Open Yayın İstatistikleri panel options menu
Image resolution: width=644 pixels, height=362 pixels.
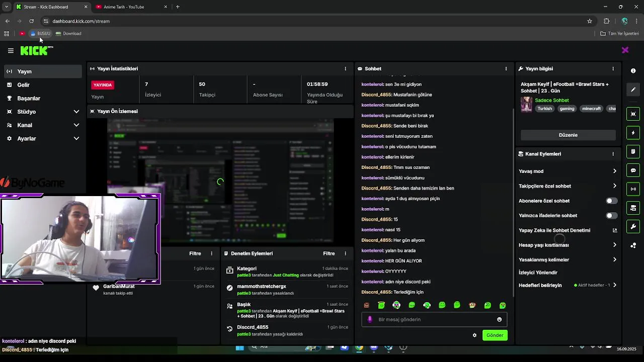345,69
